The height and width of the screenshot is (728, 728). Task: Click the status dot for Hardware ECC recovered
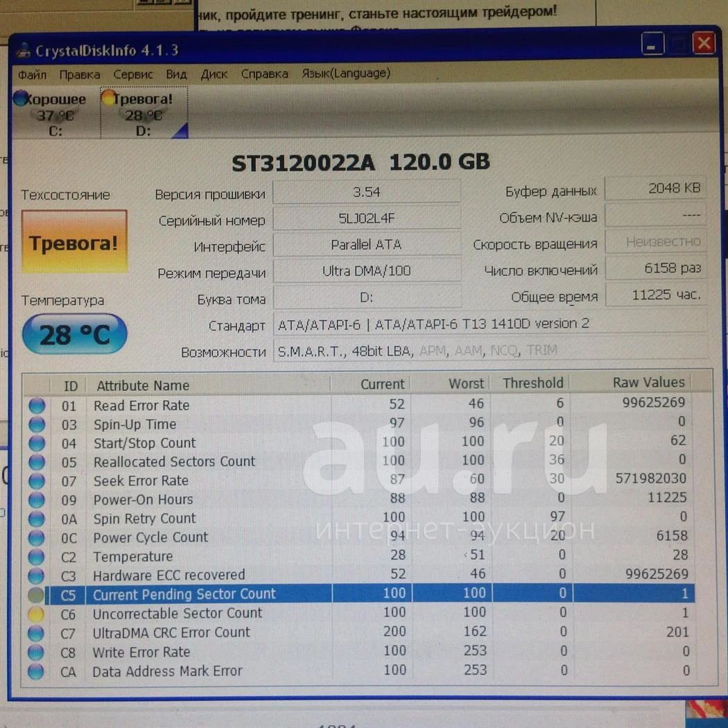point(36,575)
